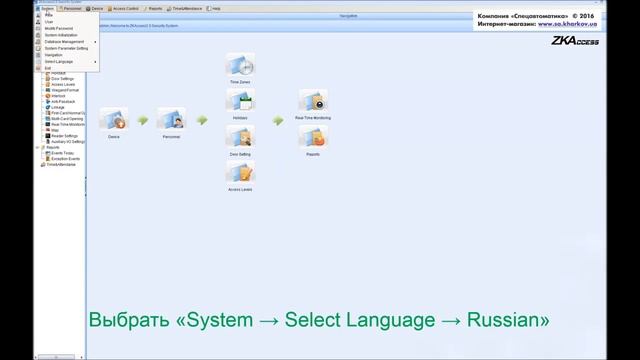Screen dimensions: 640x360
Task: Open the Access Control menu
Action: [123, 9]
